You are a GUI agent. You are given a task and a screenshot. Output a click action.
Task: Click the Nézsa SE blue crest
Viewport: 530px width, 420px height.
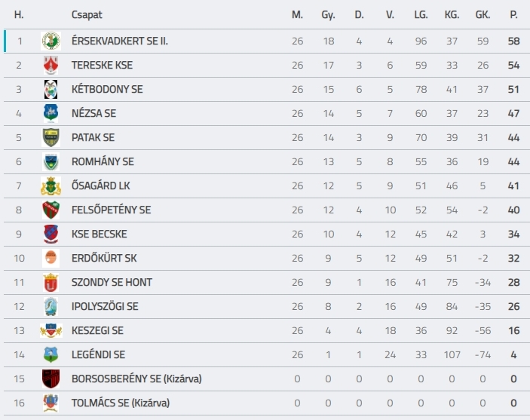click(51, 113)
